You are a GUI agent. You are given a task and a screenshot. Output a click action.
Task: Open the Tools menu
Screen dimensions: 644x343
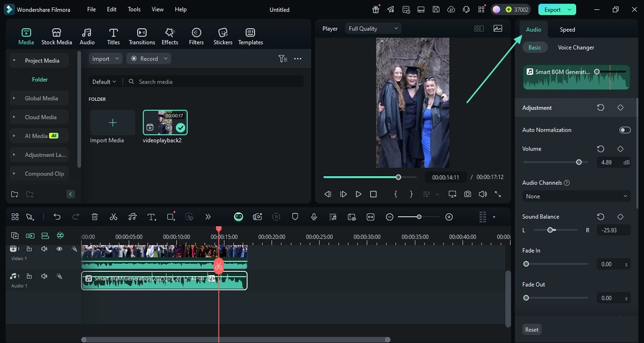(134, 9)
